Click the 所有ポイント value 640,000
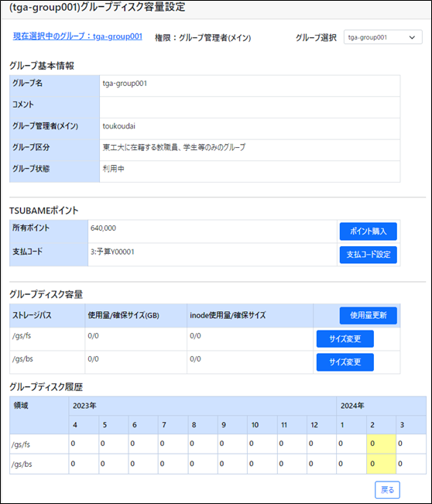Screen dimensions: 432x504 tap(103, 228)
